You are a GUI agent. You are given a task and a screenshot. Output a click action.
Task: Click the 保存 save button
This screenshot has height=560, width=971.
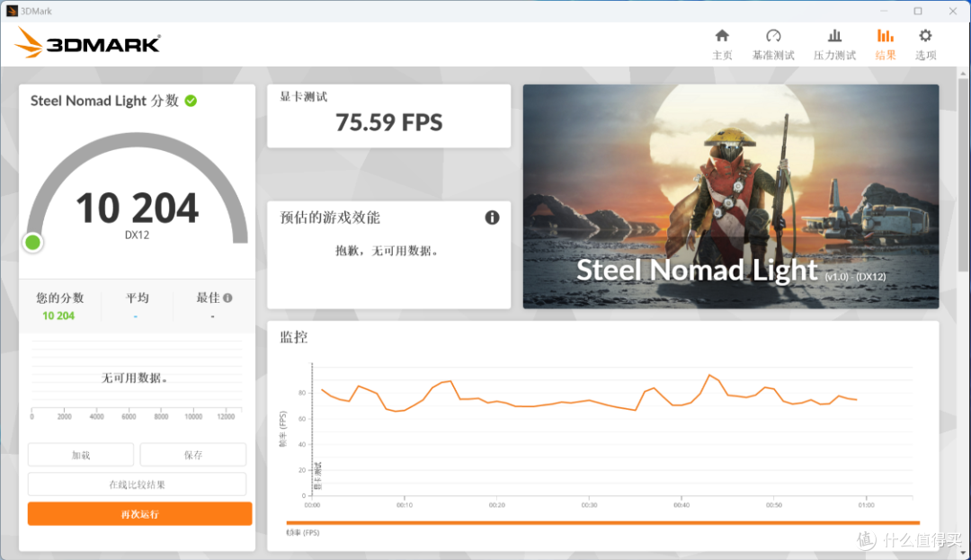coord(193,455)
